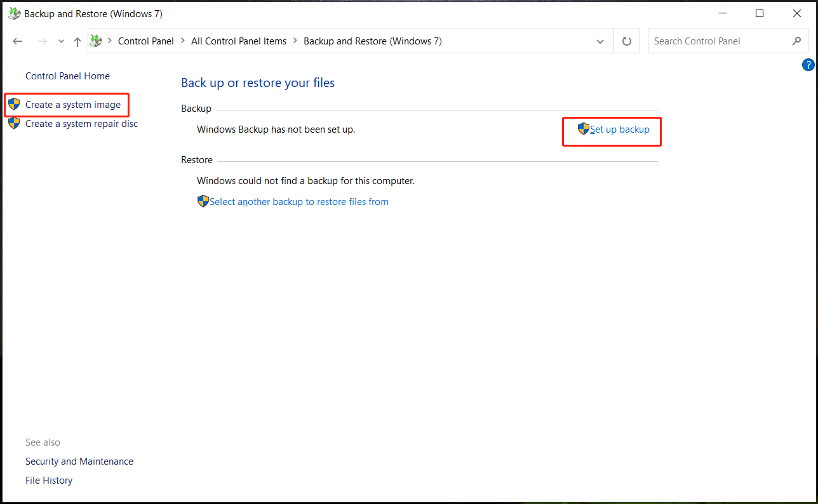Viewport: 818px width, 504px height.
Task: Select Control Panel in the breadcrumb path
Action: [145, 41]
